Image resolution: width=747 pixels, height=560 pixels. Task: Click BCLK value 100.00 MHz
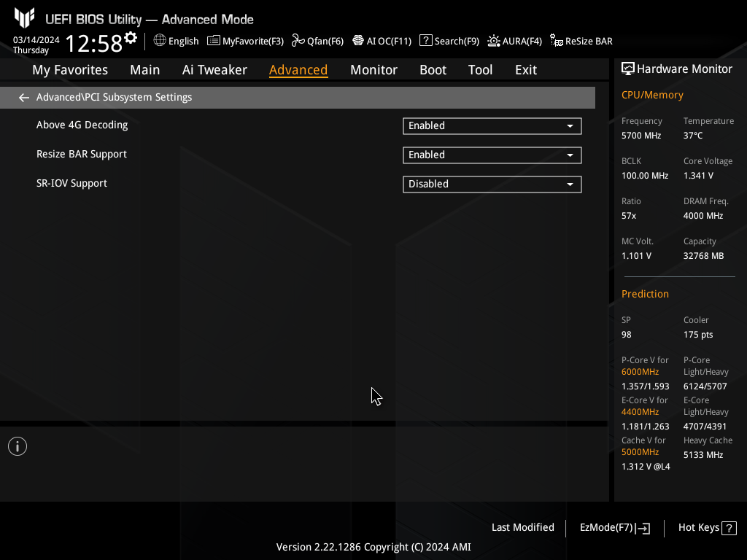coord(645,176)
